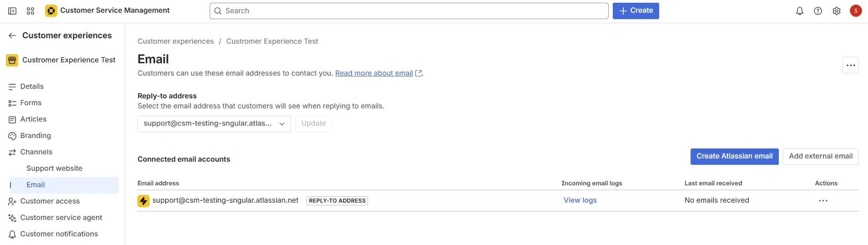
Task: Click the Create Atlassian email button
Action: pyautogui.click(x=734, y=156)
